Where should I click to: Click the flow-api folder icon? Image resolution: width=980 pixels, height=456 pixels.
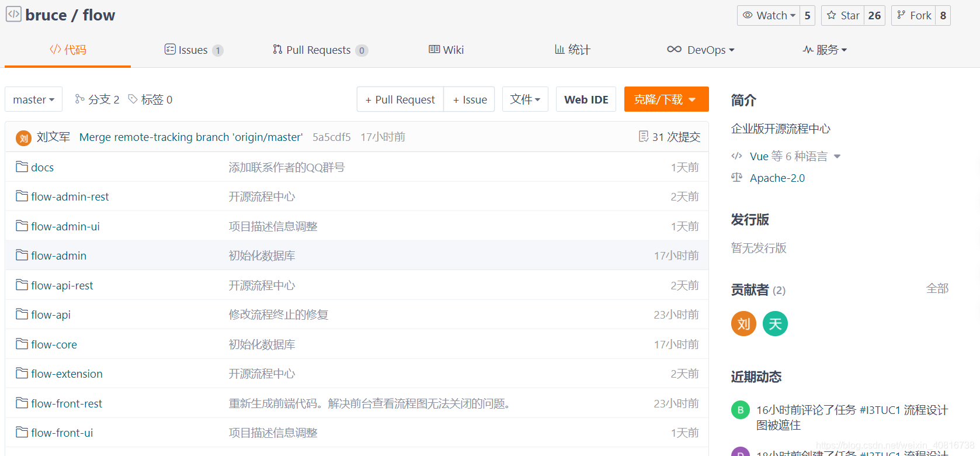click(x=22, y=314)
